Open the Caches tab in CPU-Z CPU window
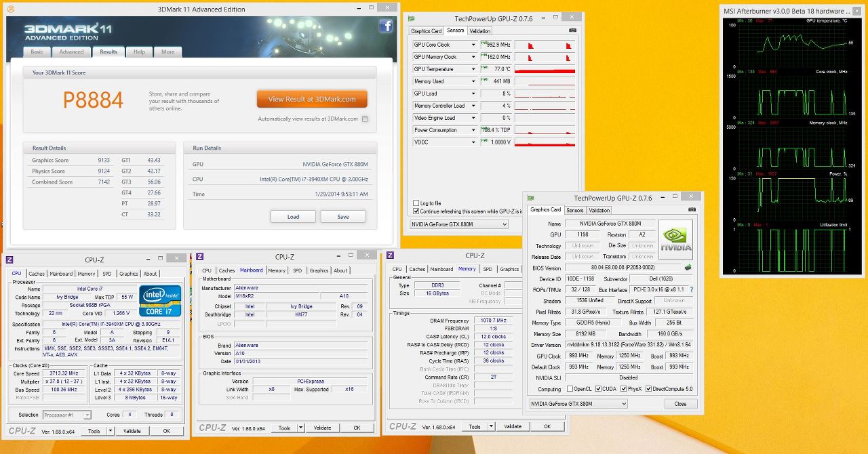 37,274
